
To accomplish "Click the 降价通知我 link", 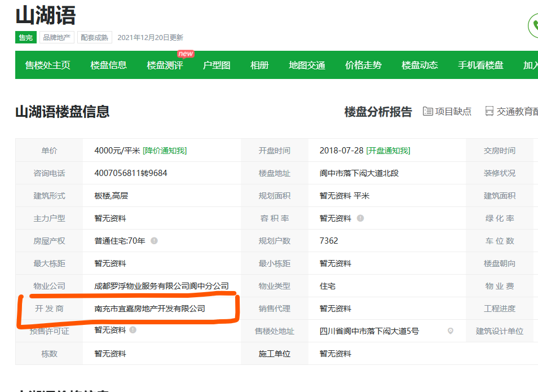I will (165, 151).
